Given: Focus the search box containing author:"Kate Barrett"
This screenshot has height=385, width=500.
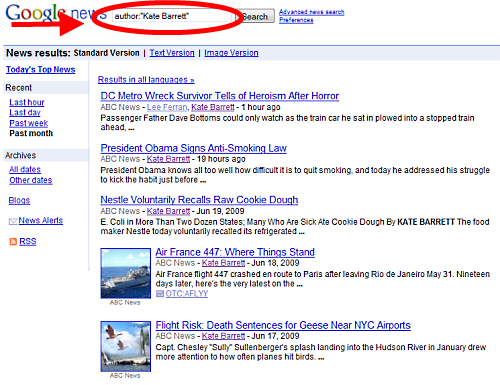Looking at the screenshot, I should pos(172,16).
